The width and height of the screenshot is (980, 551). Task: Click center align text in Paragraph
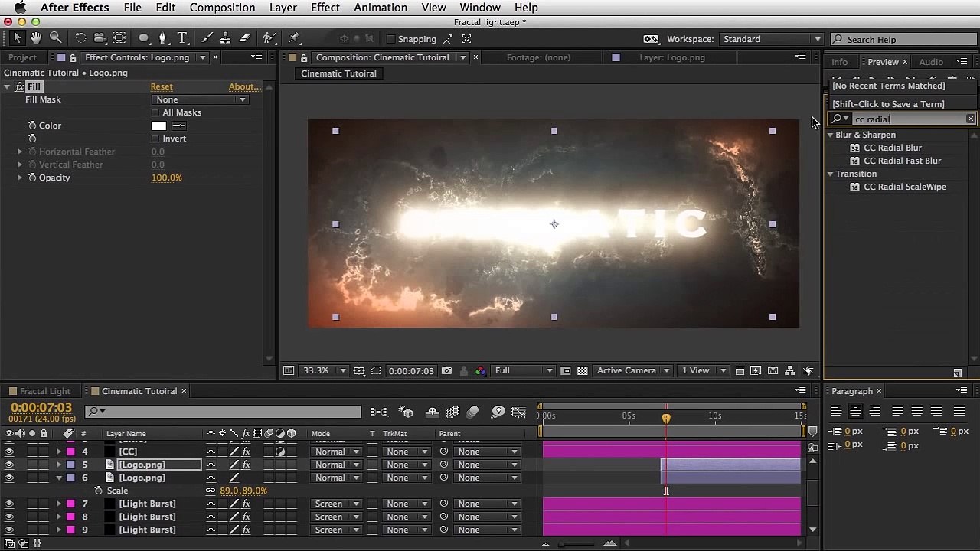855,411
